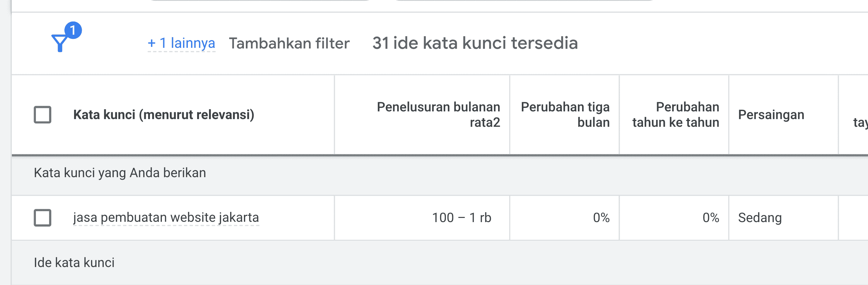Click the three-month change 0% cell
Image resolution: width=868 pixels, height=285 pixels.
[601, 218]
